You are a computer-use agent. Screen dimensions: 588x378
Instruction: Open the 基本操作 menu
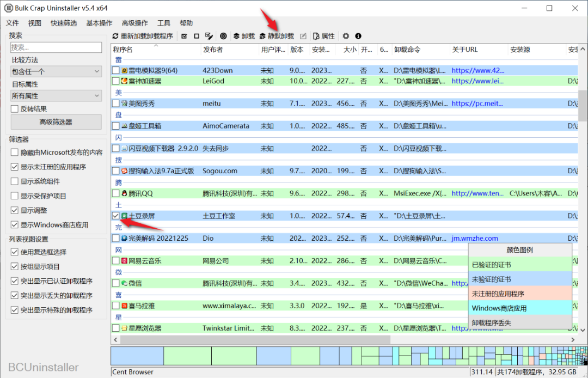(x=99, y=23)
